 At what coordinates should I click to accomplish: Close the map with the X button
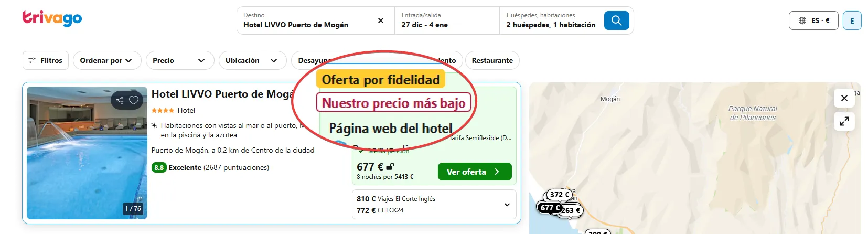[844, 98]
